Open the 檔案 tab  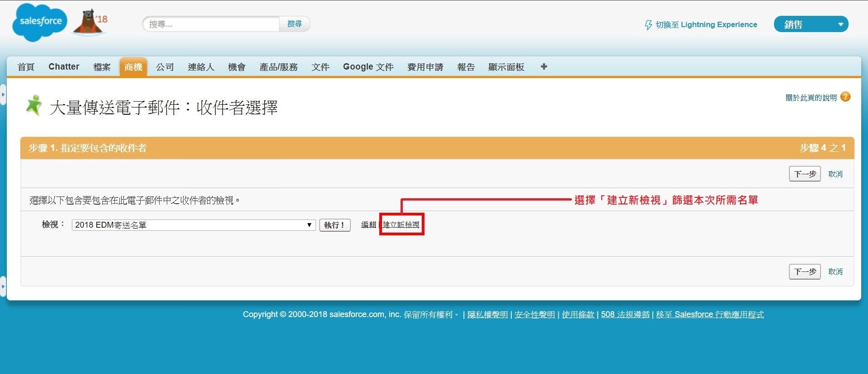coord(102,67)
